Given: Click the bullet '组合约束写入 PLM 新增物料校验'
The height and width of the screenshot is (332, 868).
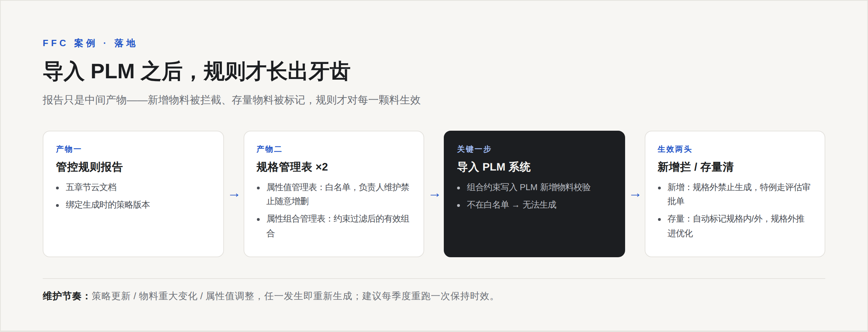Looking at the screenshot, I should click(528, 187).
